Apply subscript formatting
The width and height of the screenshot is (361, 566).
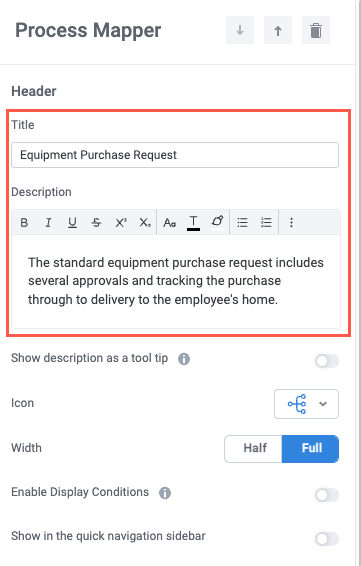click(x=145, y=222)
